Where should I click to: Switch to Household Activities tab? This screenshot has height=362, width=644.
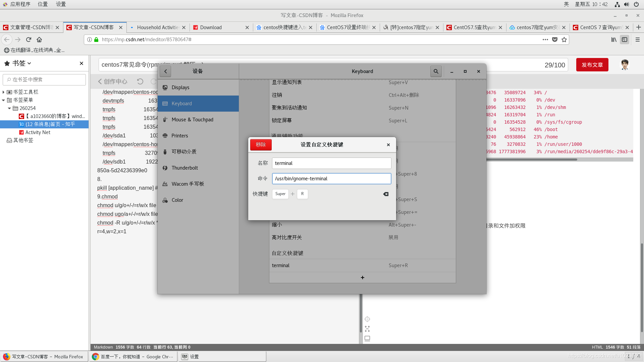point(158,27)
